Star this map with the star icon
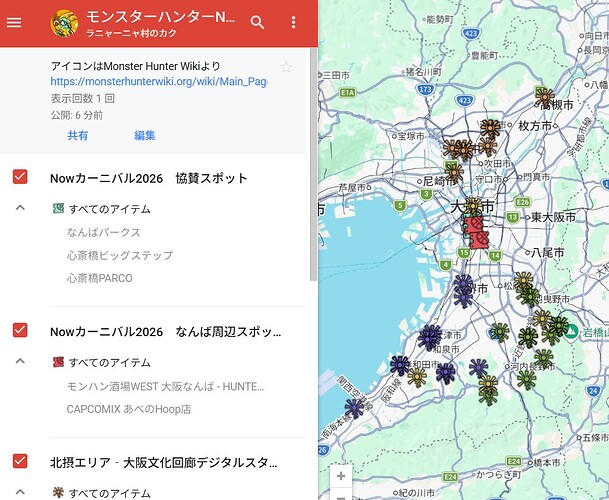This screenshot has width=609, height=500. click(286, 67)
